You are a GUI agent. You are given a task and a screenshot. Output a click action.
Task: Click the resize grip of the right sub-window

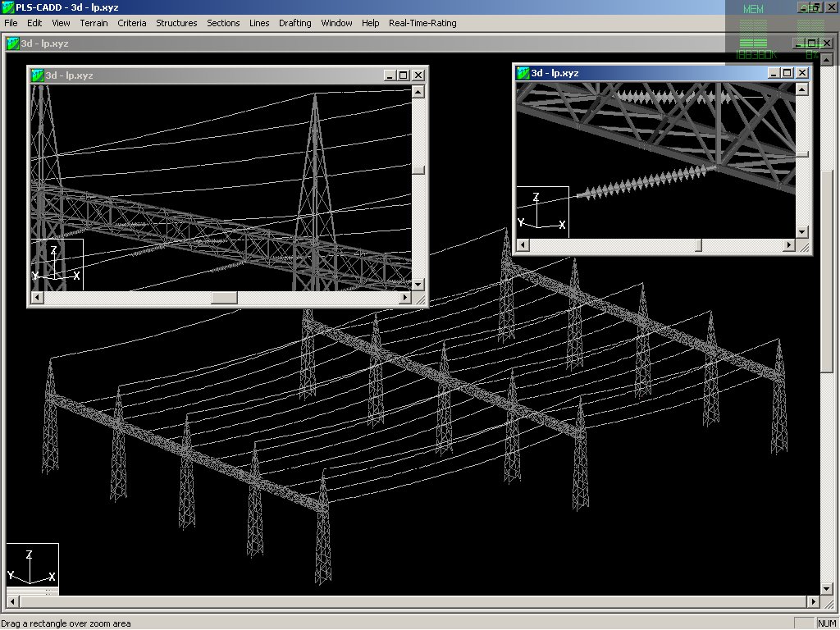click(804, 246)
